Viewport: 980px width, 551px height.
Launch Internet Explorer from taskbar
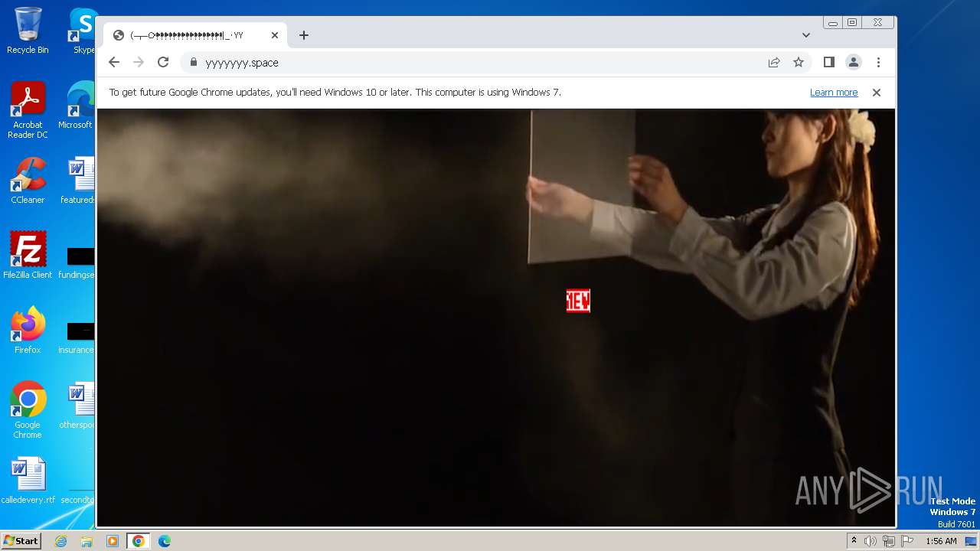[x=61, y=541]
